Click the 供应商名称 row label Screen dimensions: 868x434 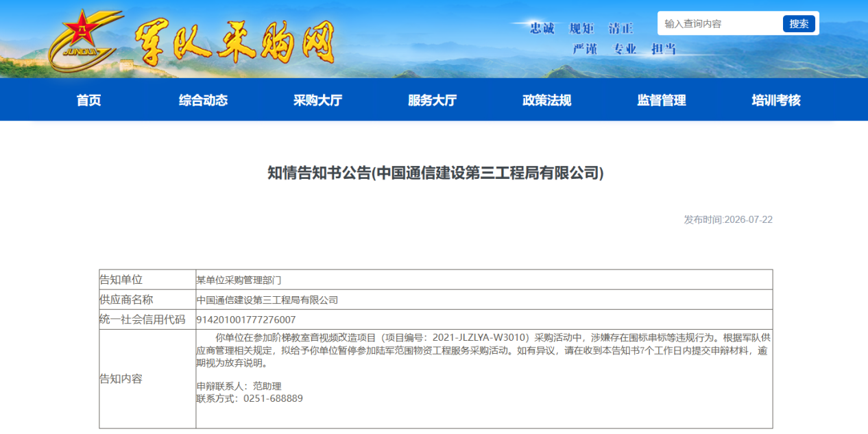click(x=127, y=300)
